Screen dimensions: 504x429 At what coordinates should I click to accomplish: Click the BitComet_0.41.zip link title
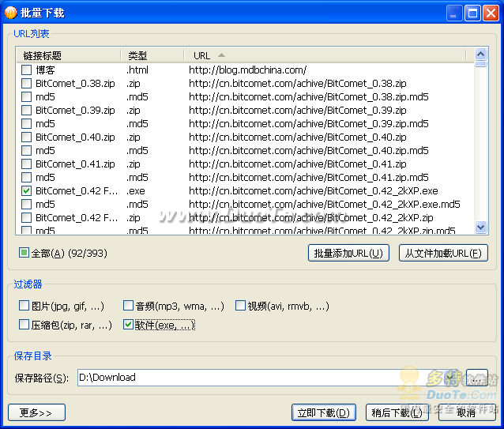[75, 164]
